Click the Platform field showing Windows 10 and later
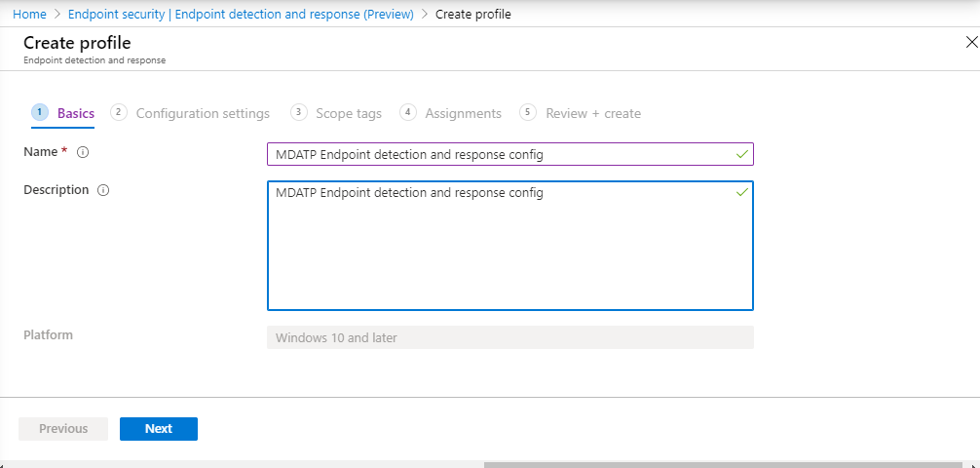Screen dimensions: 980x468 point(510,338)
